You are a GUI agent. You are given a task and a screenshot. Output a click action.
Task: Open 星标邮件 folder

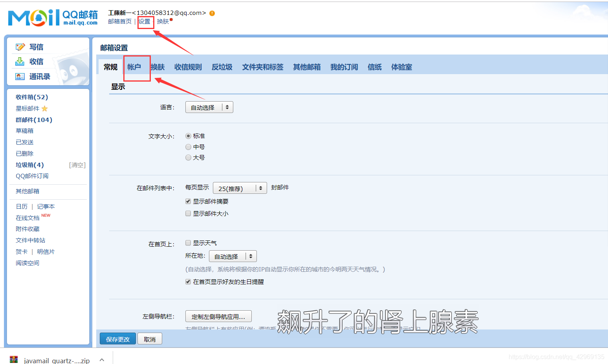[x=27, y=109]
